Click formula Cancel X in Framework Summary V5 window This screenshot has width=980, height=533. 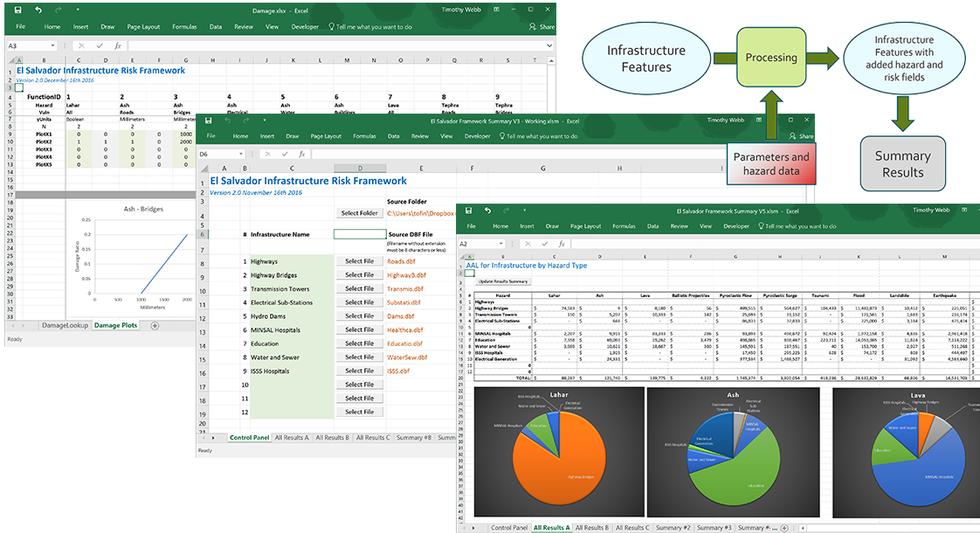pos(528,244)
